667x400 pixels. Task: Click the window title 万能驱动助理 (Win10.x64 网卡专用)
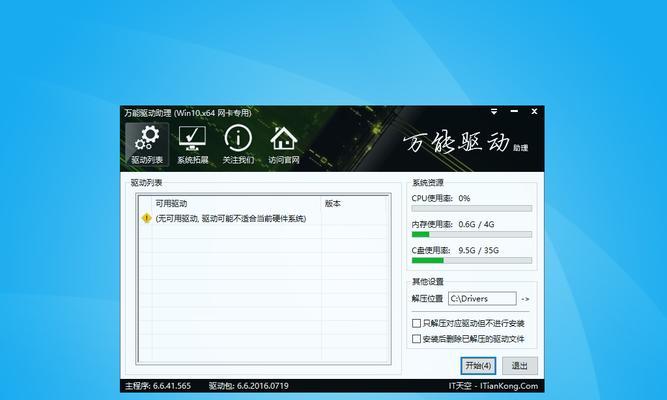188,113
